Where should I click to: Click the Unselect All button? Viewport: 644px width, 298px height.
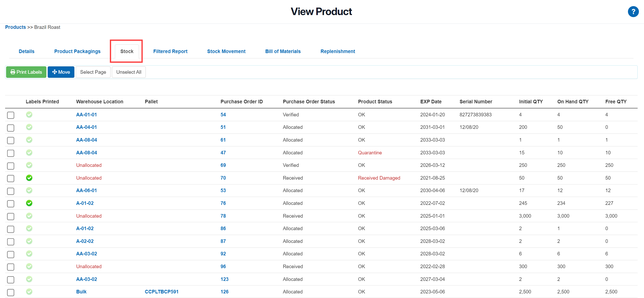coord(129,72)
